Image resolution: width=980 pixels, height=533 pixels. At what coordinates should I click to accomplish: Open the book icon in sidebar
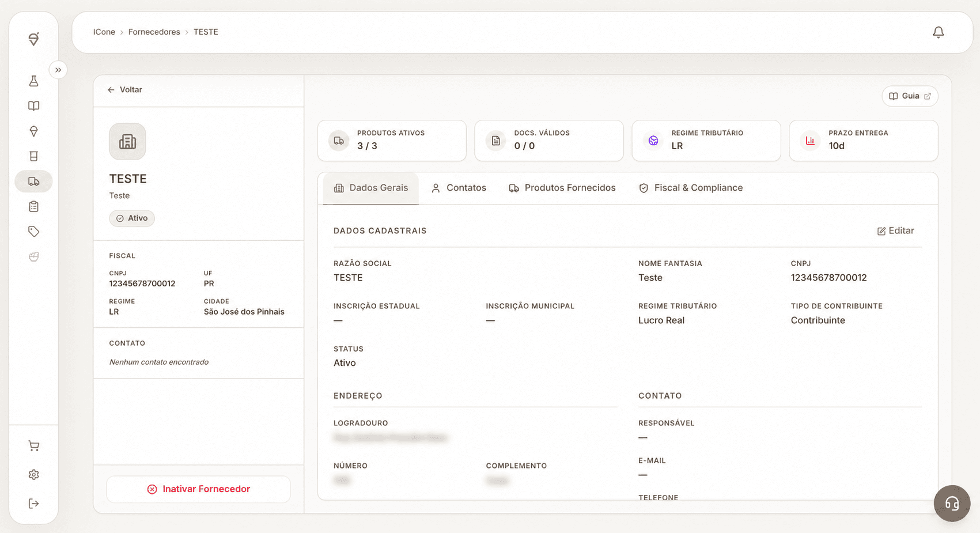click(x=34, y=106)
